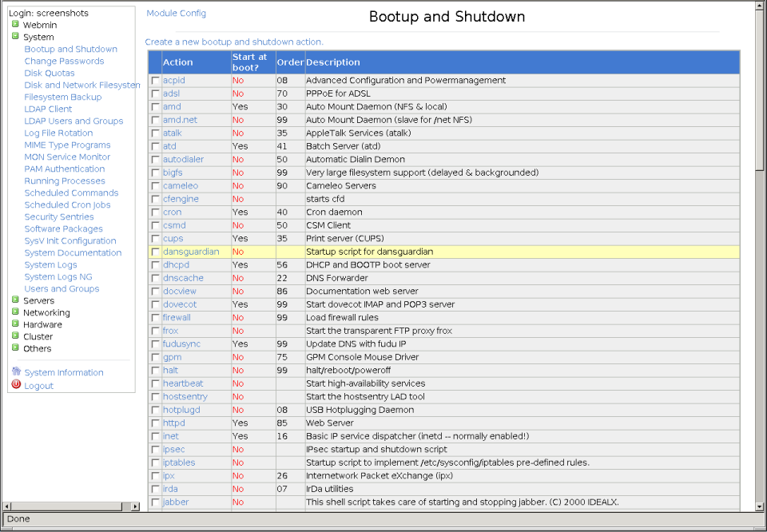Open the autodialer action link
767x532 pixels.
click(184, 160)
